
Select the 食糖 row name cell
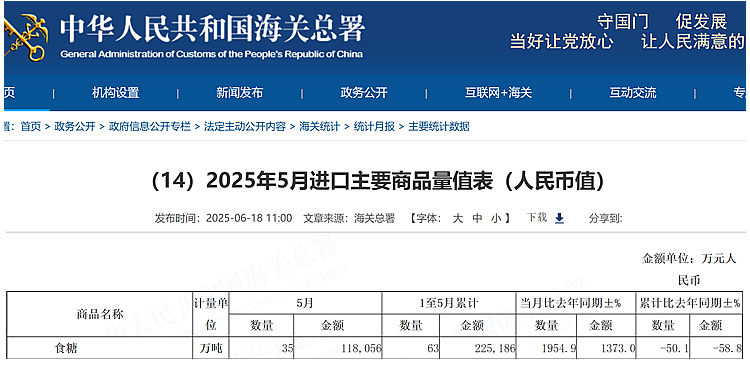[99, 349]
